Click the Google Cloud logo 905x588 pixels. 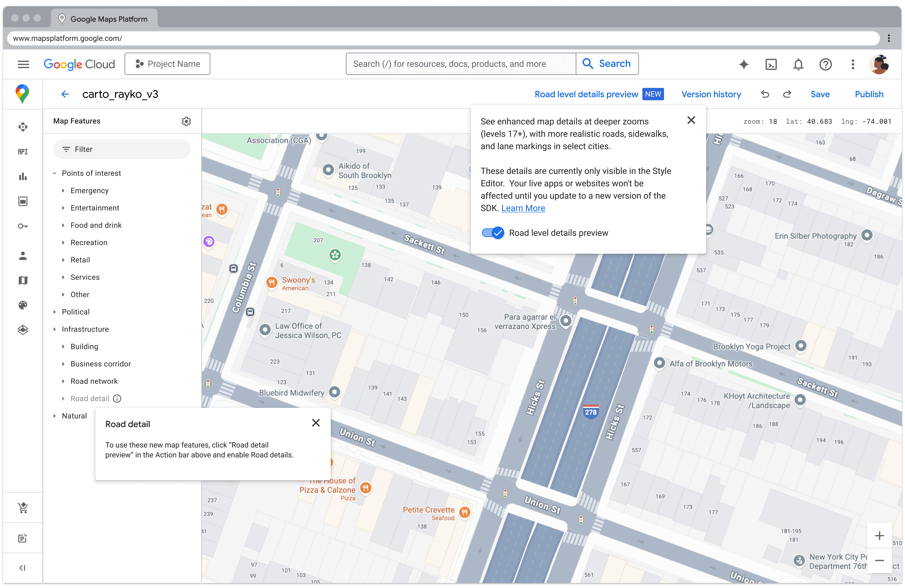(x=79, y=64)
